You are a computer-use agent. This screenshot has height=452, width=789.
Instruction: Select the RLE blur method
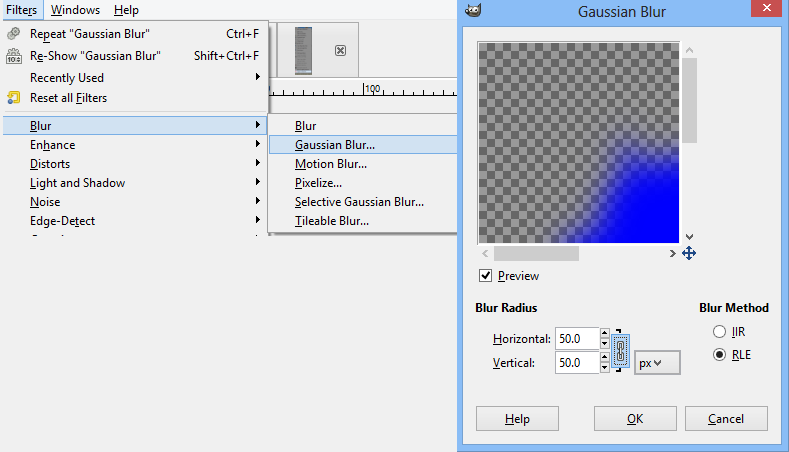(x=719, y=355)
